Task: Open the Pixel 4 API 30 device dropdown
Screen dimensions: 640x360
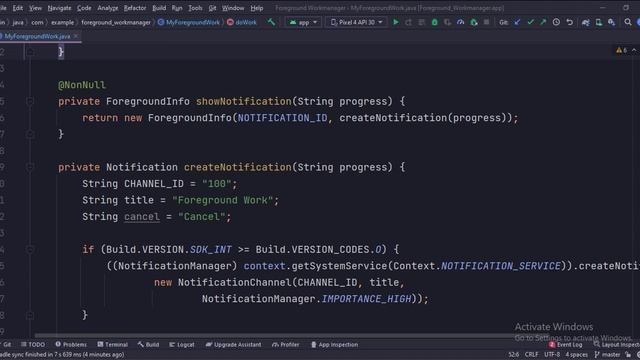Action: click(x=356, y=22)
